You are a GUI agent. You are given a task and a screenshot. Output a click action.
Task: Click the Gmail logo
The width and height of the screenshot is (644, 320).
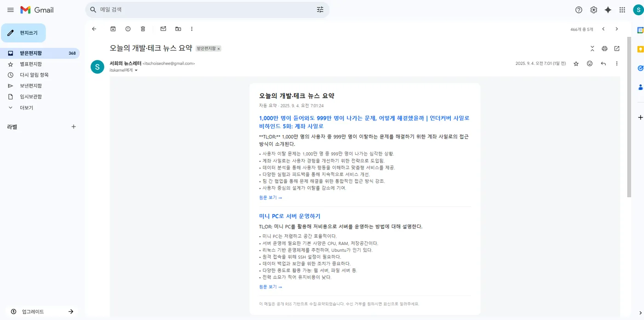pos(37,10)
